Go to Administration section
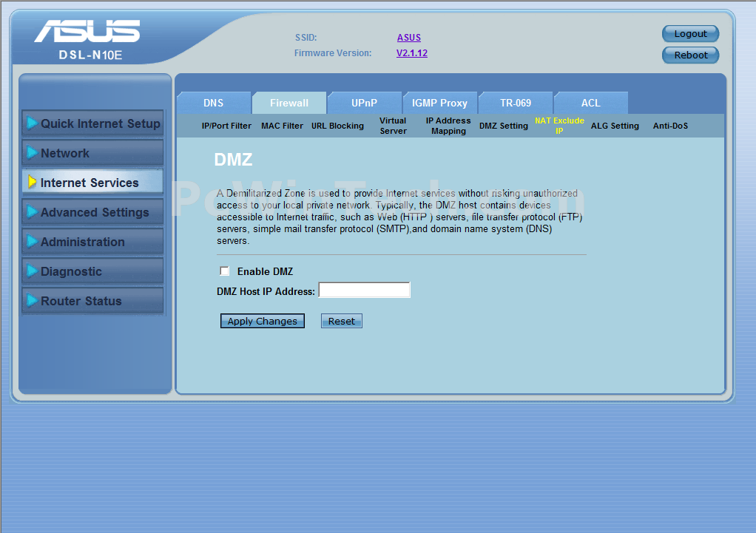Screen dimensions: 756x533 (x=92, y=242)
